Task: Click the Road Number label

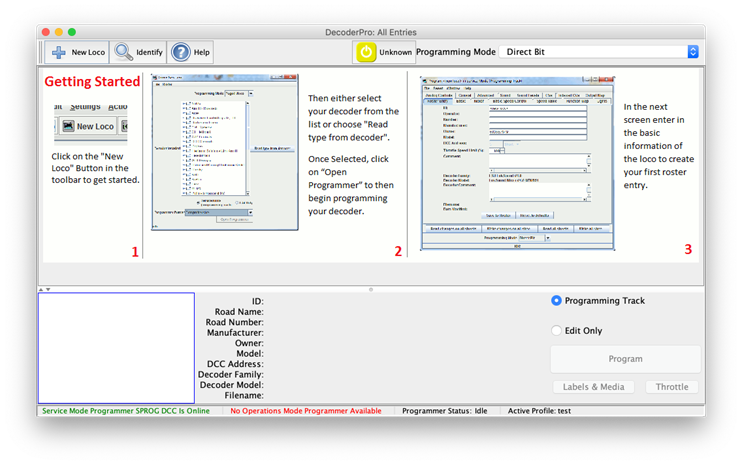Action: click(x=234, y=322)
